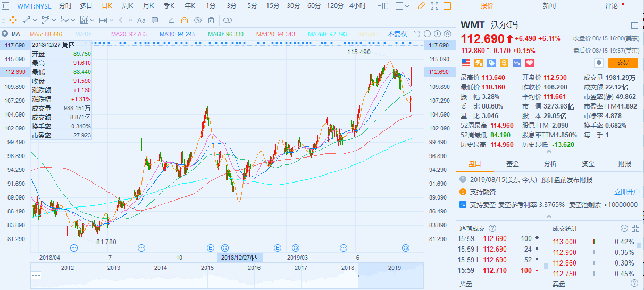Collapse the info section with up chevron
Image resolution: width=644 pixels, height=290 pixels.
coord(549,217)
